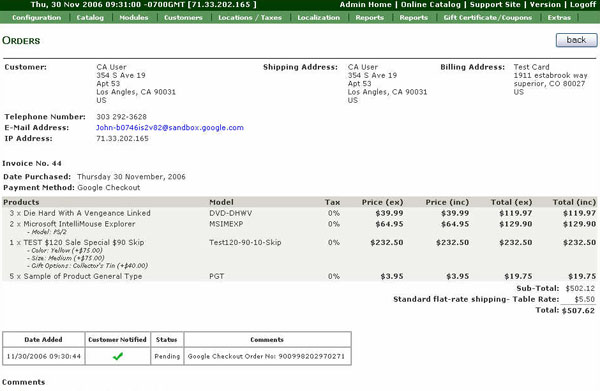The image size is (600, 391).
Task: Open the Locations / Taxes menu
Action: pyautogui.click(x=250, y=18)
